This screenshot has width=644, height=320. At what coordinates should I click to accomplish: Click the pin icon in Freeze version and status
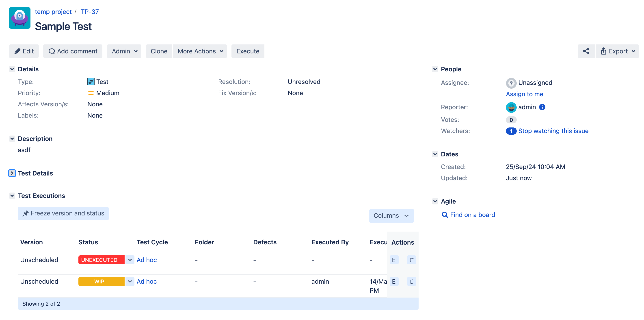point(25,213)
